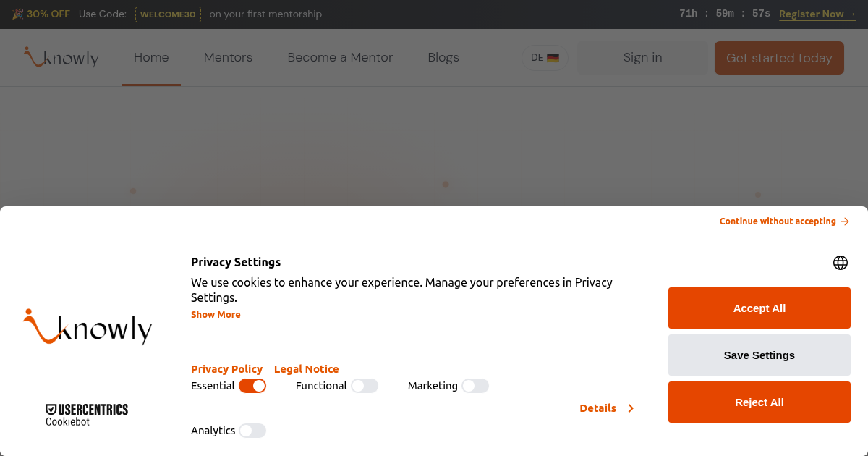This screenshot has height=456, width=868.
Task: Copy the WELCOME30 promo code box
Action: (x=168, y=14)
